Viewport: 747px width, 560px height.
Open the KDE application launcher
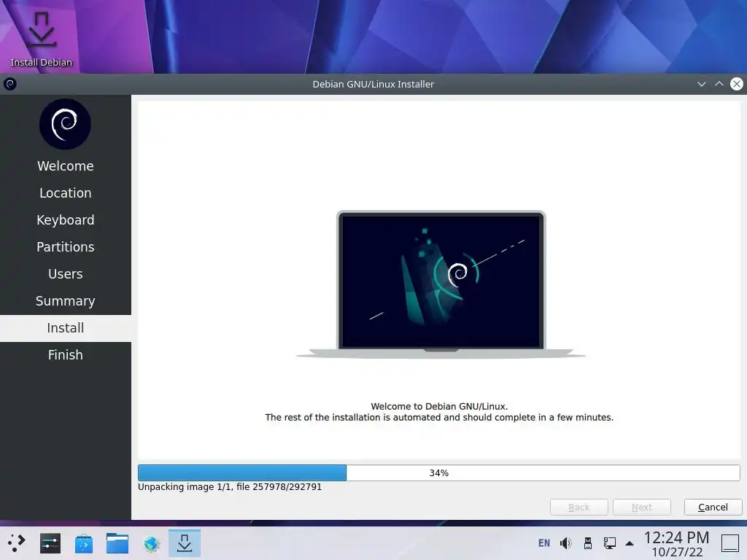(17, 543)
